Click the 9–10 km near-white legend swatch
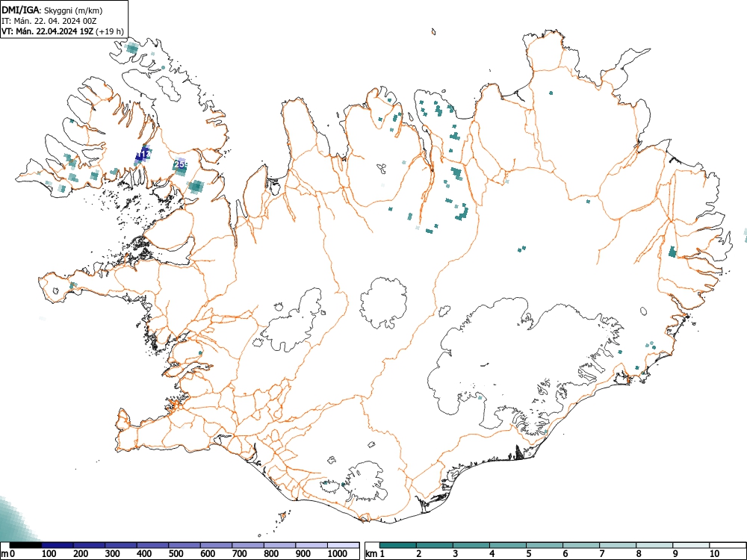 [691, 545]
